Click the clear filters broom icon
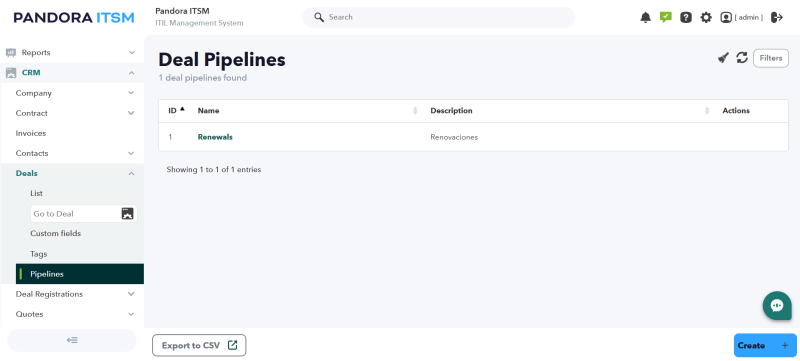The height and width of the screenshot is (361, 800). 723,58
